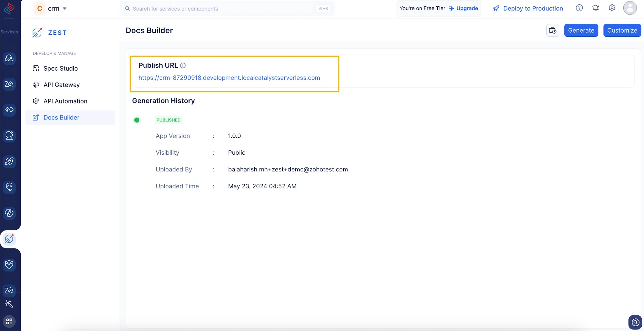Open the notifications bell icon
The height and width of the screenshot is (331, 644).
coord(596,8)
